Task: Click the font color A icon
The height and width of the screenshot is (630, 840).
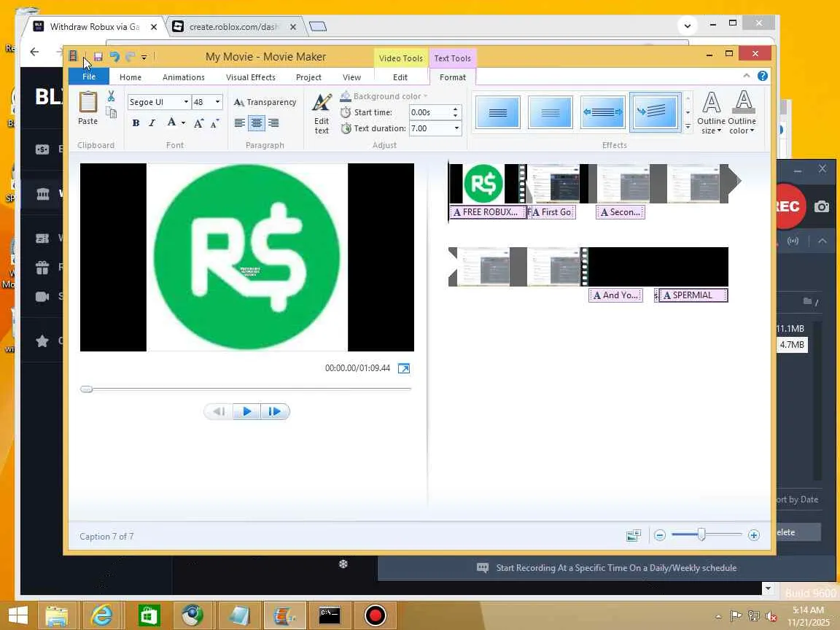Action: click(x=171, y=122)
